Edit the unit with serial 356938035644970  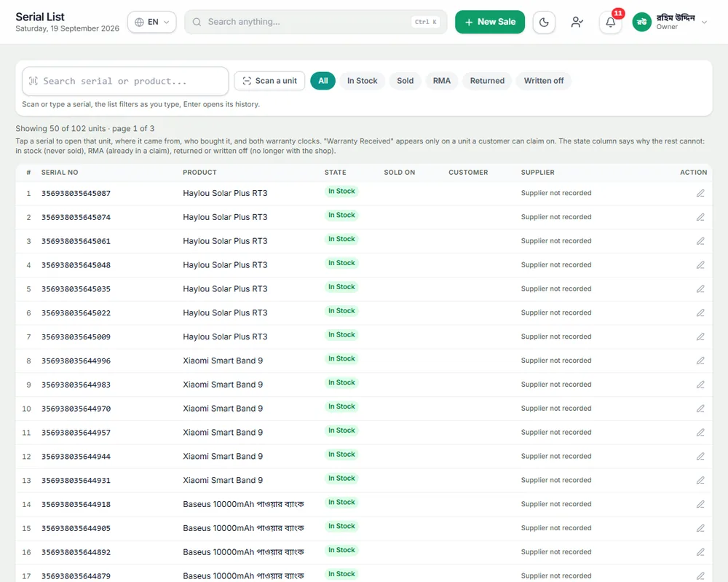[x=700, y=409]
